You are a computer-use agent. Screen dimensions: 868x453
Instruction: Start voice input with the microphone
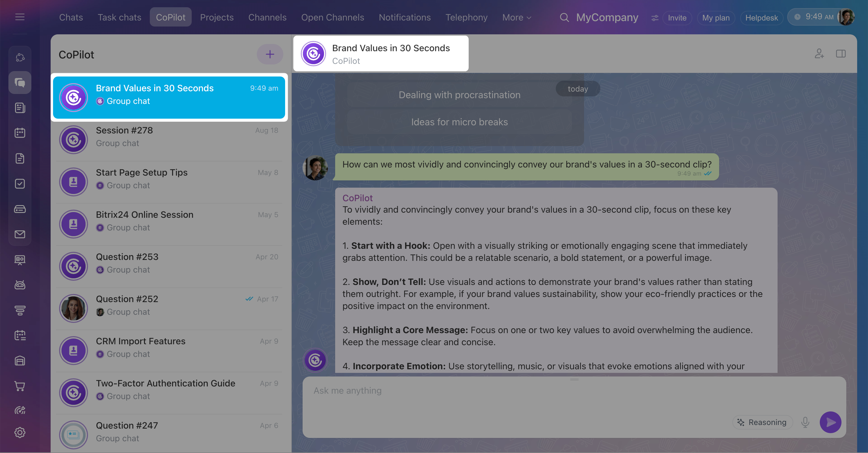pyautogui.click(x=805, y=422)
